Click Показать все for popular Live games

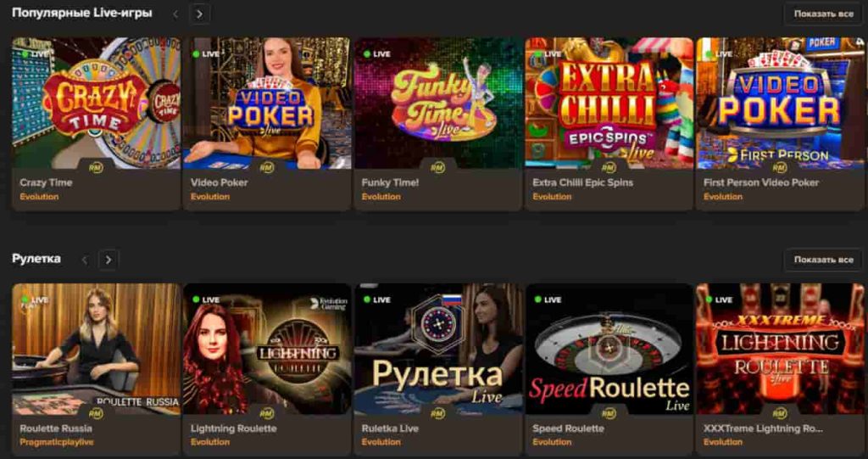pos(823,14)
